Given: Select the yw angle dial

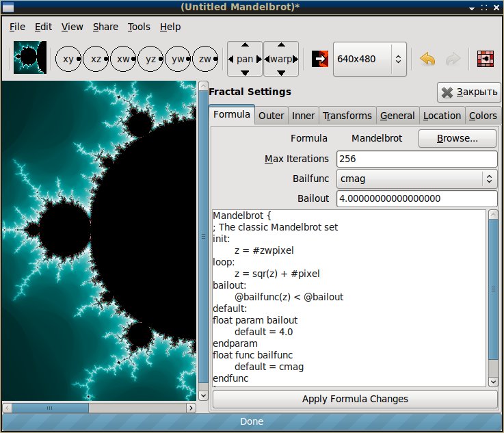Looking at the screenshot, I should pos(178,59).
